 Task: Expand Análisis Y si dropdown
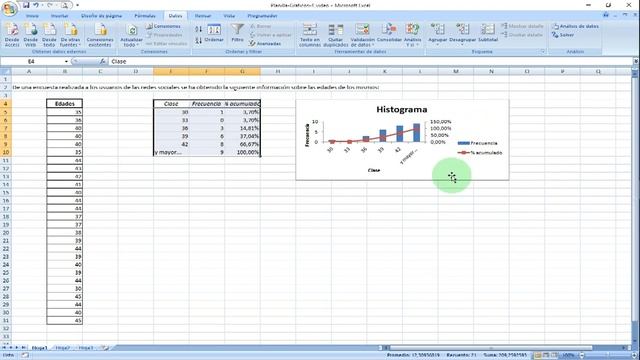pyautogui.click(x=412, y=42)
